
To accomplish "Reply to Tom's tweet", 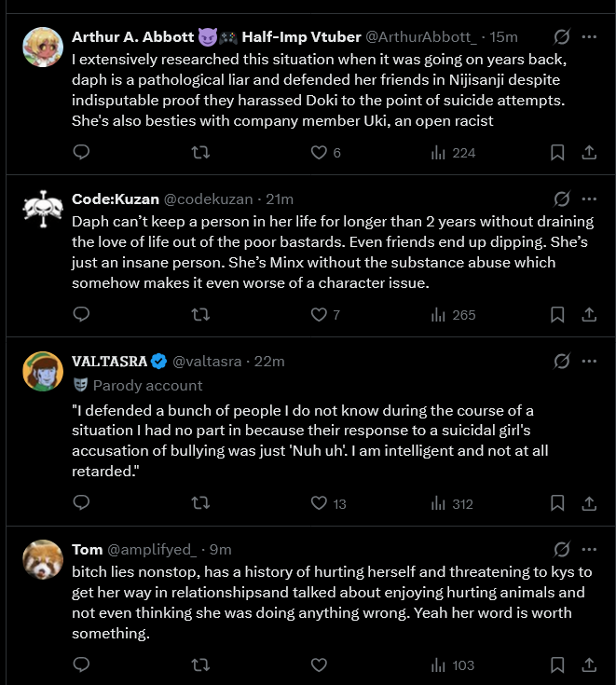I will click(81, 664).
